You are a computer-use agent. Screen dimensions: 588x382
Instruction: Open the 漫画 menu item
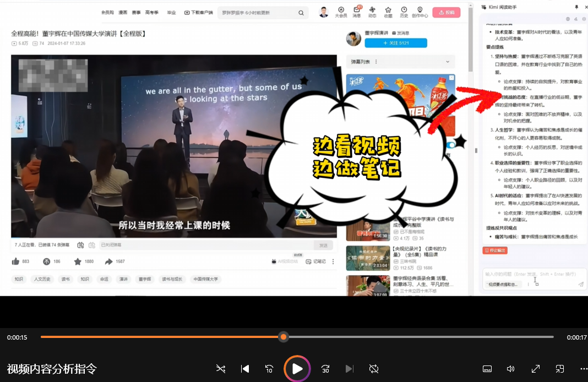coord(123,12)
